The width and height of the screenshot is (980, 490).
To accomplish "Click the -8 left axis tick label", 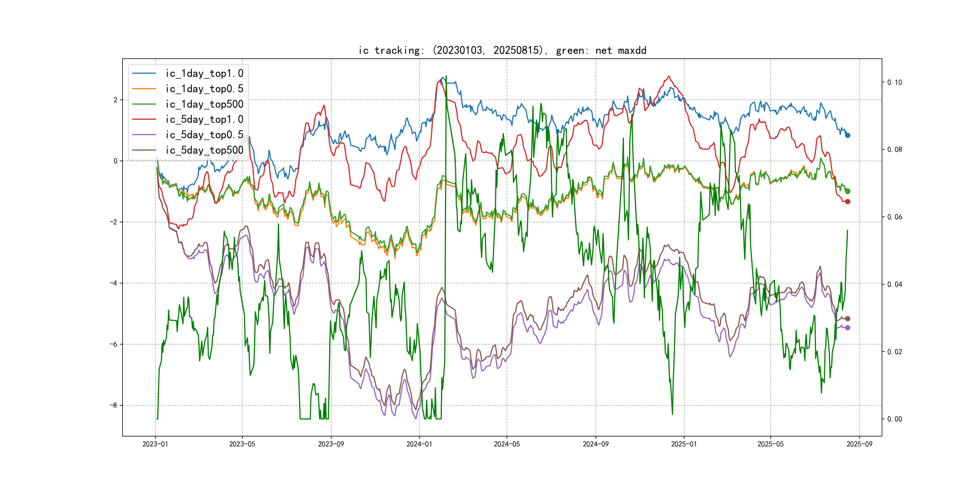I will (x=113, y=405).
